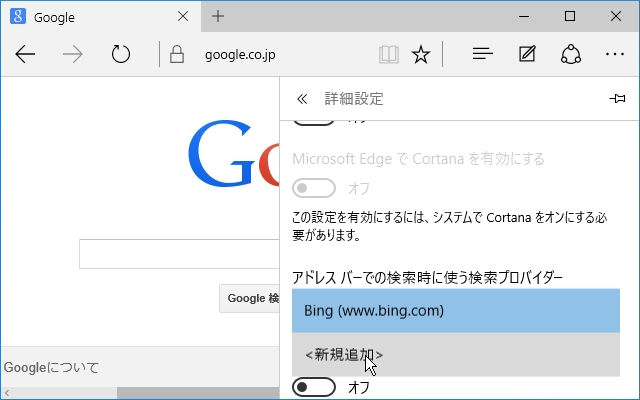
Task: Open the More actions ellipsis menu
Action: pyautogui.click(x=615, y=54)
